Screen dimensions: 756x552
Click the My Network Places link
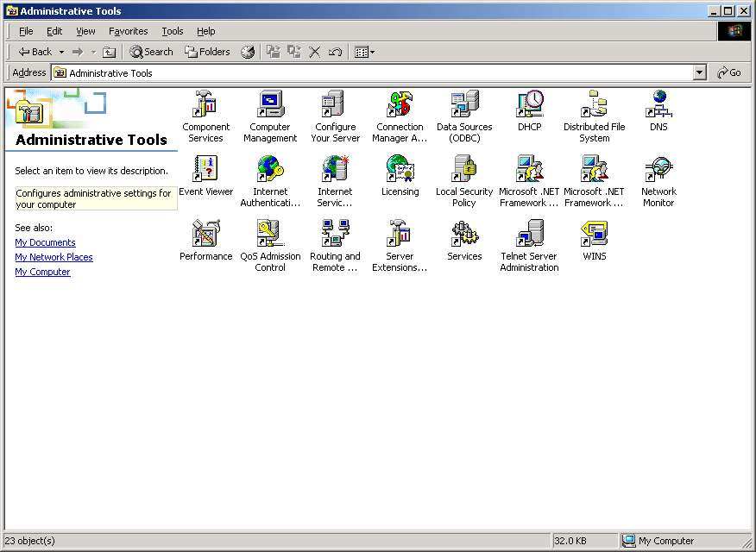[54, 257]
